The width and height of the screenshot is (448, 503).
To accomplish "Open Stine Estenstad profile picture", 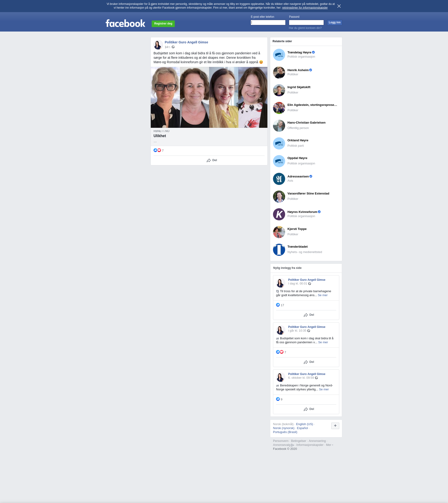I will 279,196.
